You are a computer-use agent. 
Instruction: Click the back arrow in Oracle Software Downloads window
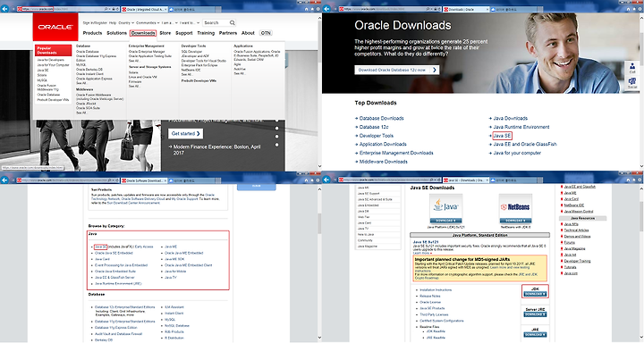[x=5, y=180]
